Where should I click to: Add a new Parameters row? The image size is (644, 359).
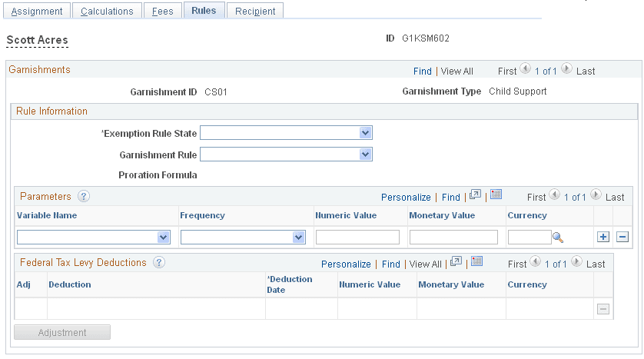(x=603, y=238)
